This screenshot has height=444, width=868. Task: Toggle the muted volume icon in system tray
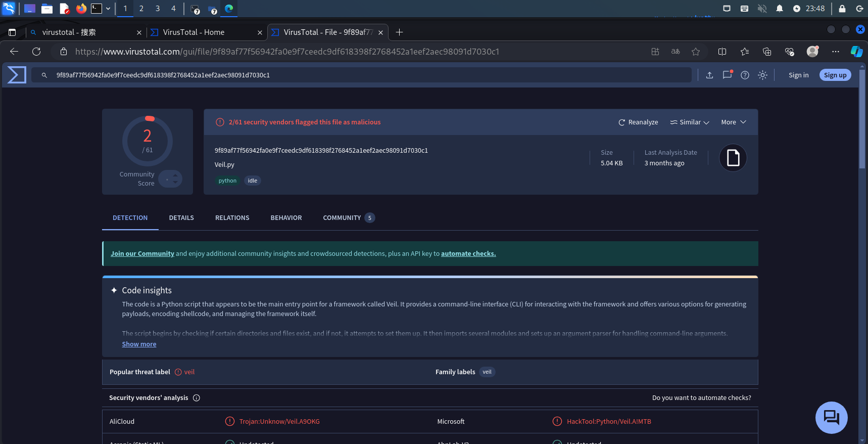(x=762, y=9)
